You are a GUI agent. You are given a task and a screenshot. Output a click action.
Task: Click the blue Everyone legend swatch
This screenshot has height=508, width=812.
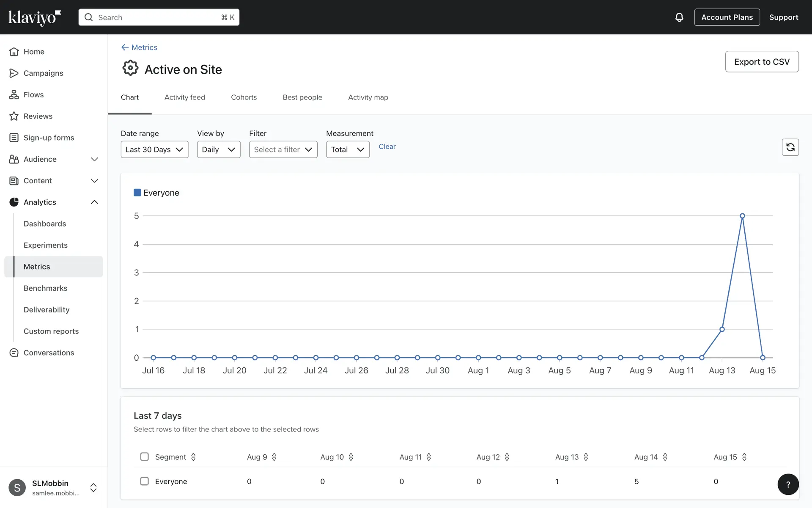[137, 193]
